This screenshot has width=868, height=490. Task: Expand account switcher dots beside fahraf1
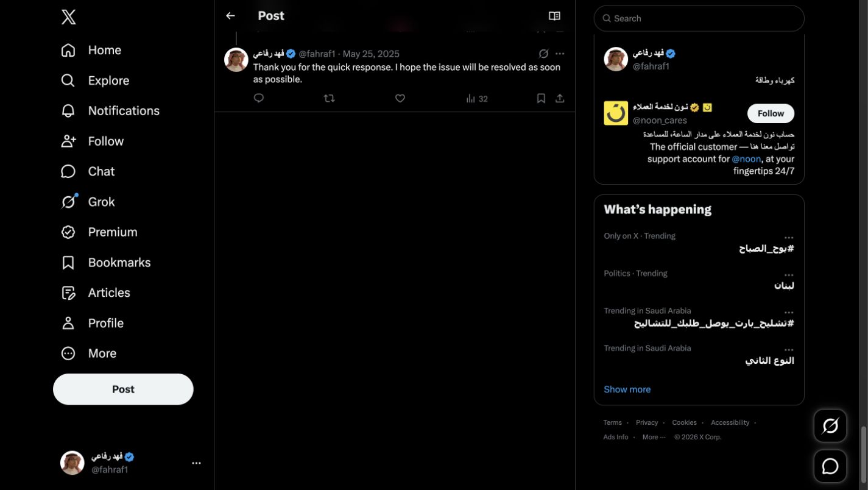[196, 463]
